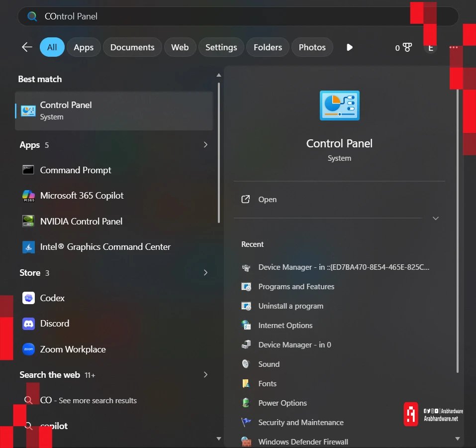Screen dimensions: 476x448
Task: Click the Zoom Workplace text label
Action: [73, 349]
